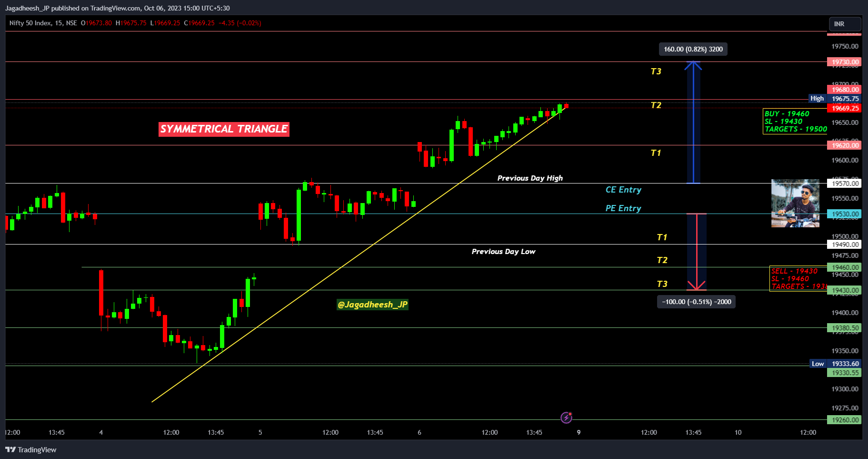Click the 19380.50 price label
Screen dimensions: 868x459
pos(844,328)
